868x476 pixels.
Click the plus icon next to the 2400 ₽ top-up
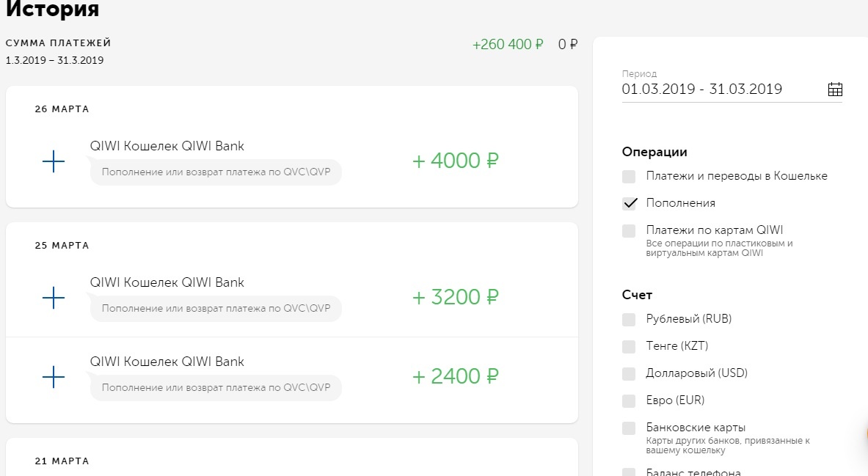[53, 377]
